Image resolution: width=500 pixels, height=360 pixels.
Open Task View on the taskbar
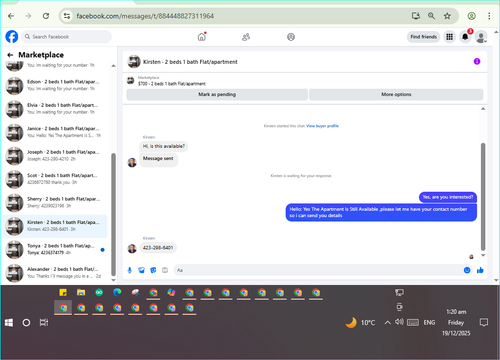click(x=44, y=323)
